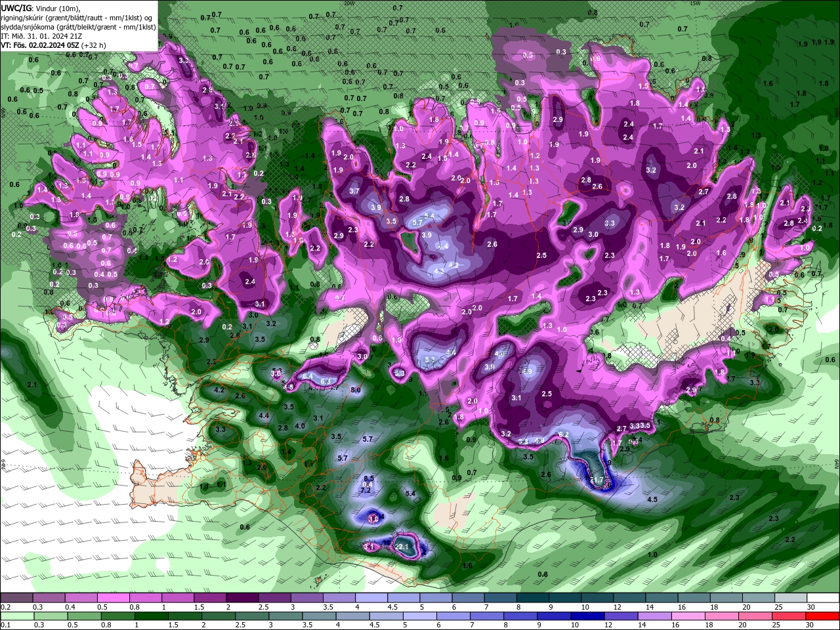Image resolution: width=840 pixels, height=630 pixels.
Task: Select the 6.2 value on the map
Action: (x=563, y=434)
